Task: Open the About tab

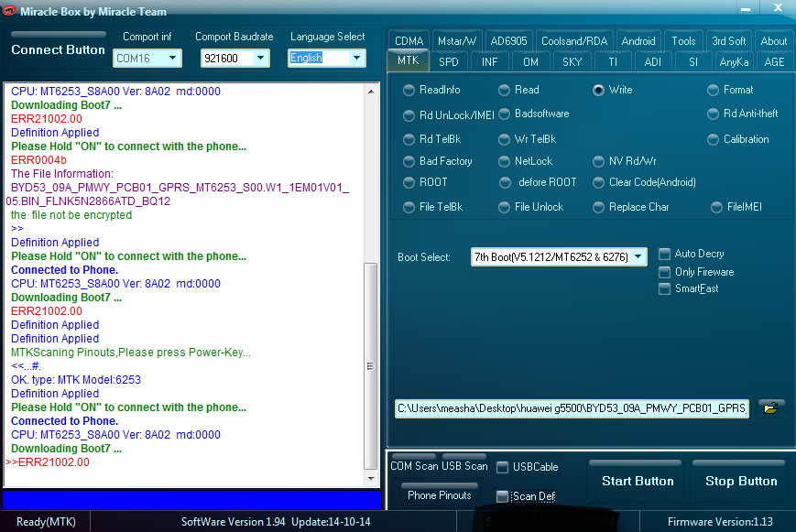Action: pos(774,41)
